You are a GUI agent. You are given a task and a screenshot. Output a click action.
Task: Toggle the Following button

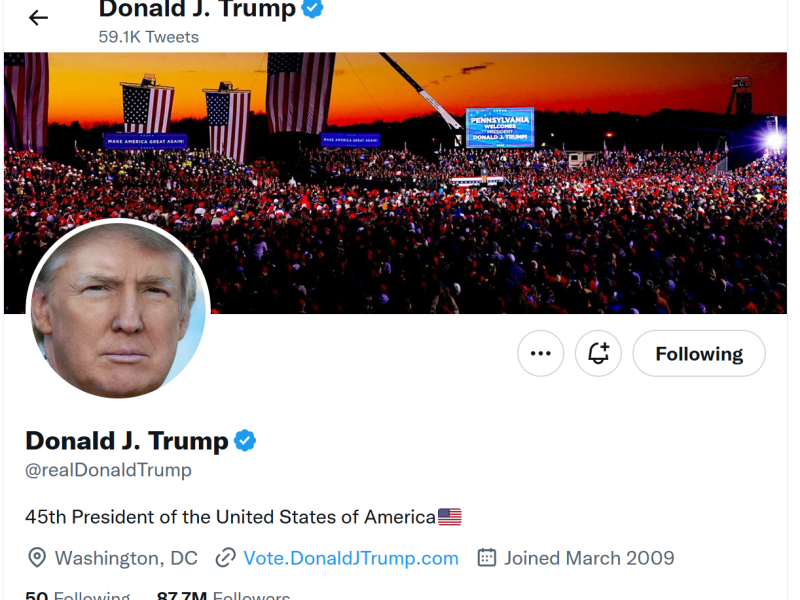tap(699, 354)
